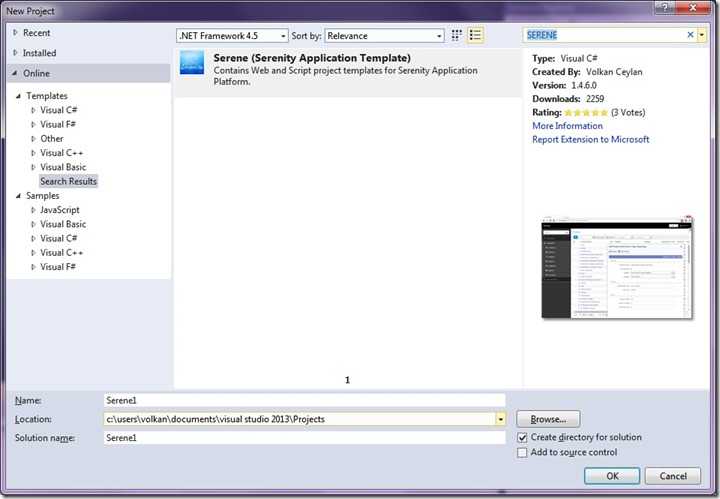The height and width of the screenshot is (499, 720).
Task: Expand JavaScript under Samples
Action: (x=33, y=210)
